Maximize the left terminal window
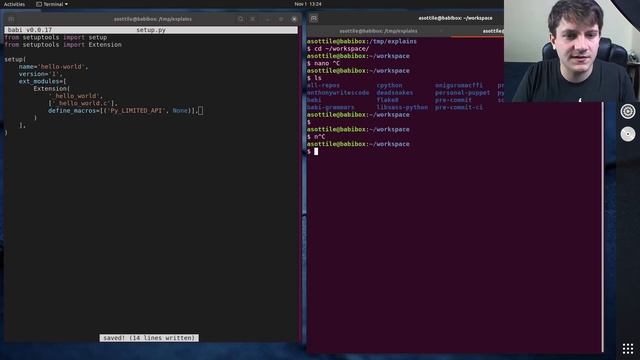Viewport: 640px width, 360px height. pyautogui.click(x=281, y=19)
